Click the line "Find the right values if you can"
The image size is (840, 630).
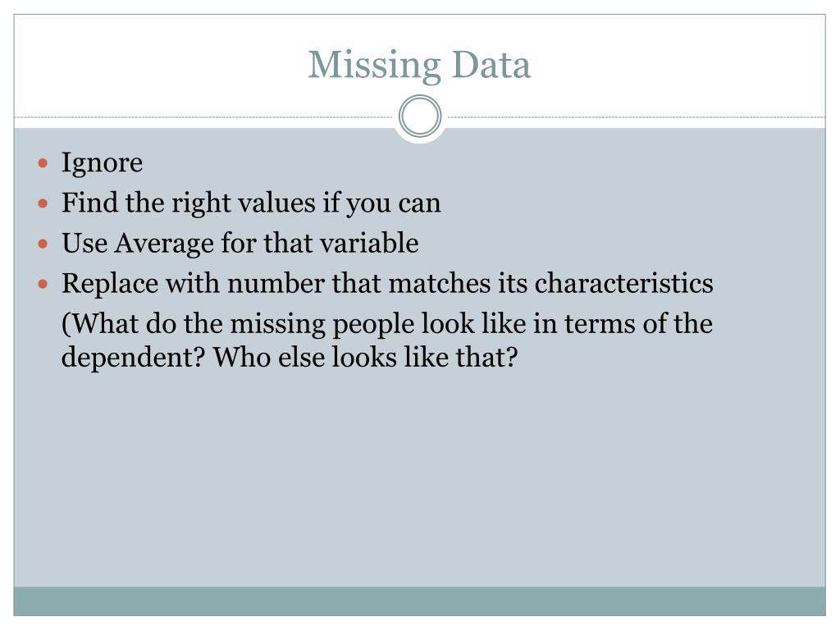pos(251,203)
